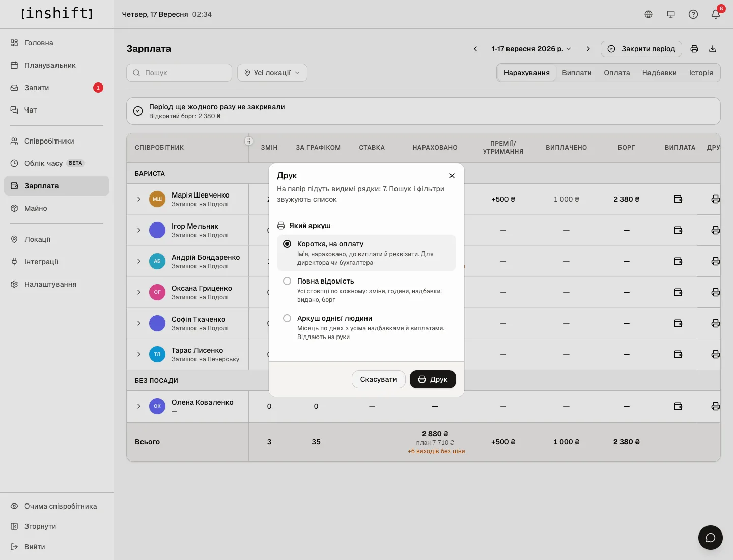The width and height of the screenshot is (733, 560).
Task: Click print icon in Олена Коваленко row
Action: tap(715, 406)
